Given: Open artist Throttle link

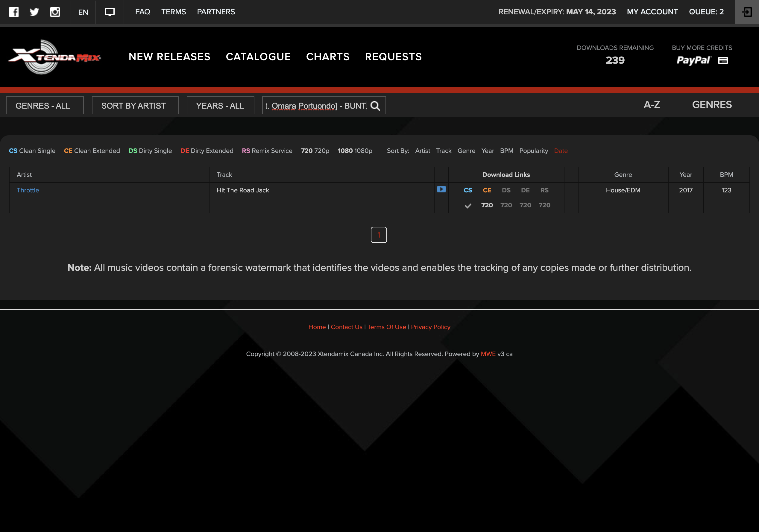Looking at the screenshot, I should (x=28, y=190).
